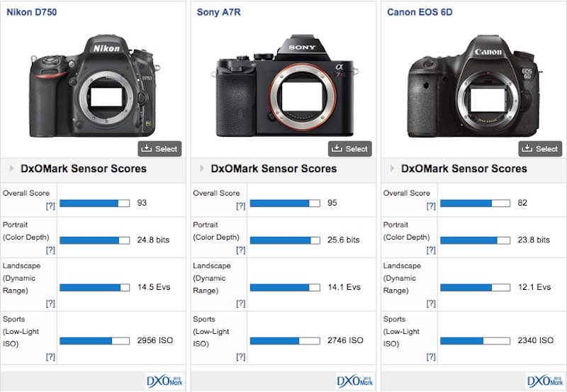The width and height of the screenshot is (567, 392).
Task: Select the 14.5 Evs value
Action: click(154, 287)
